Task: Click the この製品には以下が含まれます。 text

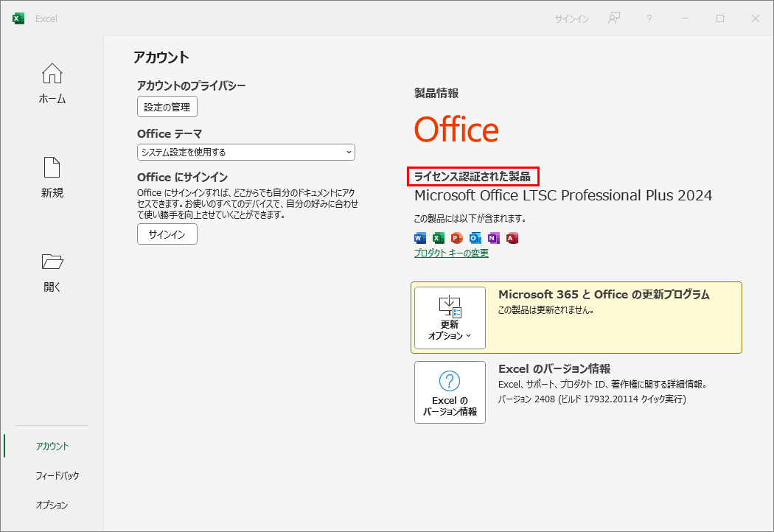Action: click(x=470, y=218)
